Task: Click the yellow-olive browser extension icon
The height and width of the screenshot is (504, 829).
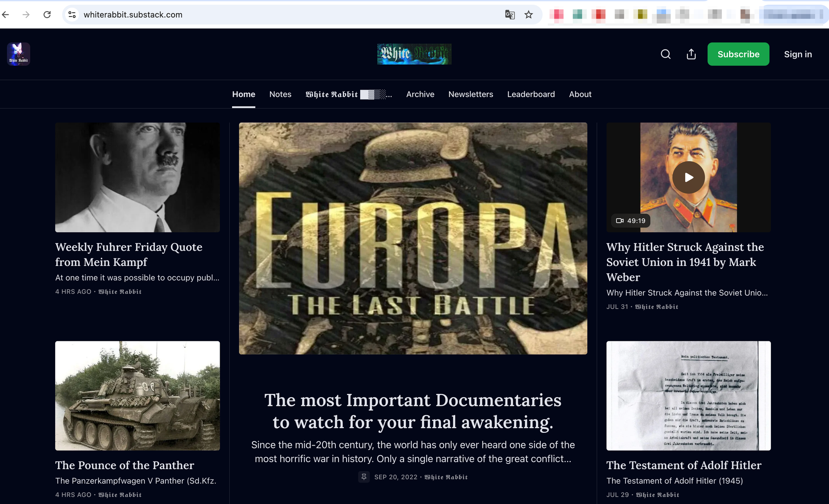Action: point(640,14)
